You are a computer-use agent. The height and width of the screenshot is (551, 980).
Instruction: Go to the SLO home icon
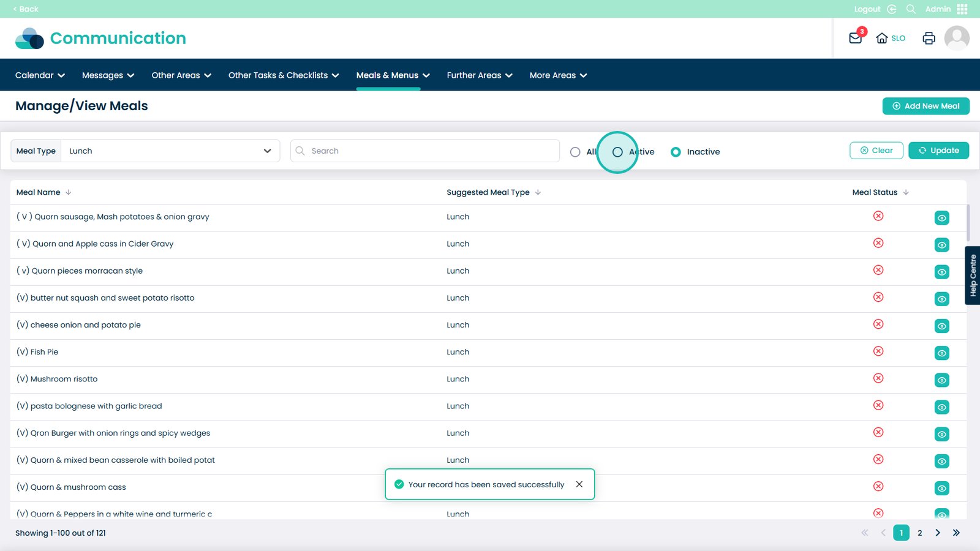coord(882,38)
